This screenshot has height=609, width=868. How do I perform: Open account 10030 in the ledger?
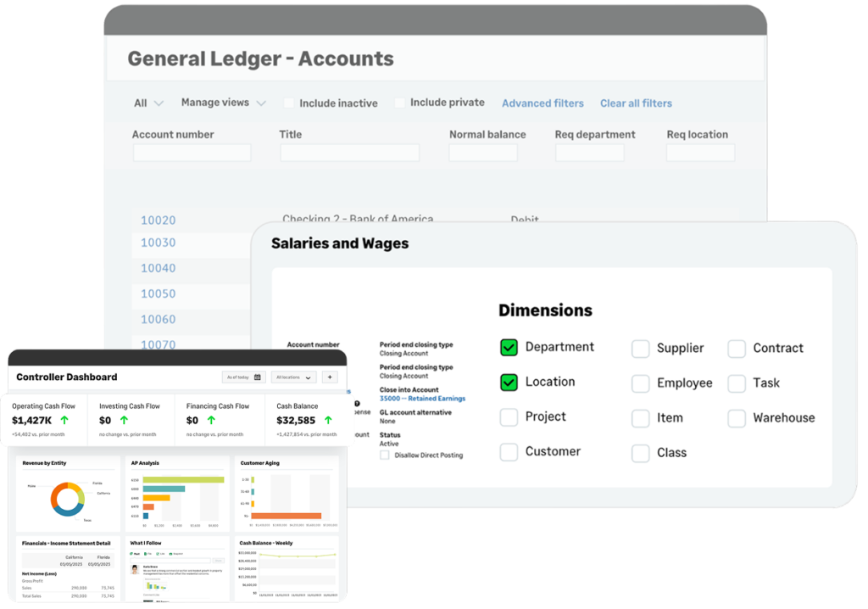(158, 243)
